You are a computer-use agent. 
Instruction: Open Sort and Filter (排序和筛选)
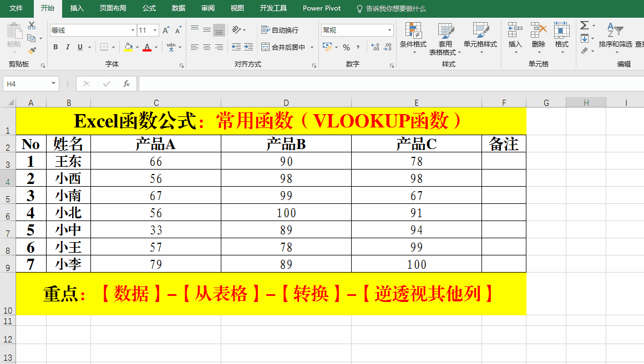(x=615, y=38)
